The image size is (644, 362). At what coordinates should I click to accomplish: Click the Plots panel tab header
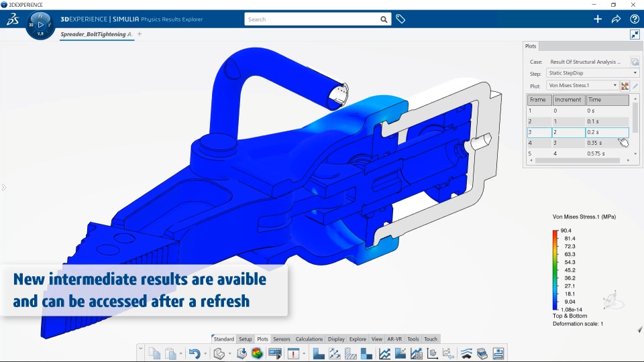531,46
